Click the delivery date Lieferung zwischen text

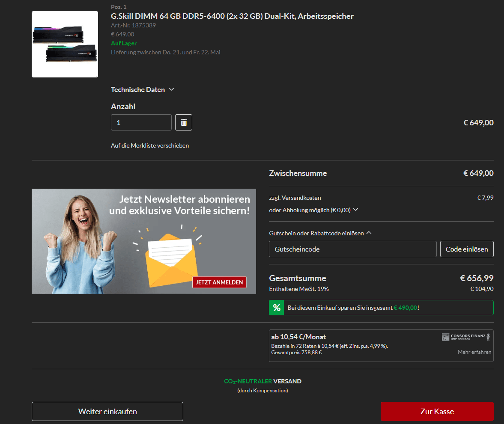pos(166,52)
